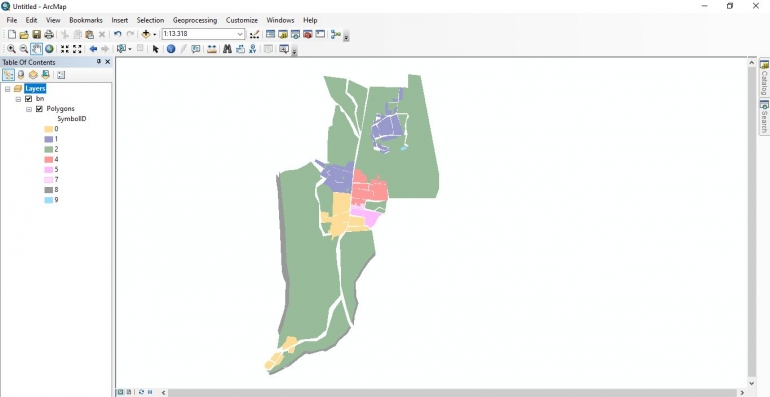Refresh the map view at bottom
The image size is (770, 397).
pos(141,392)
